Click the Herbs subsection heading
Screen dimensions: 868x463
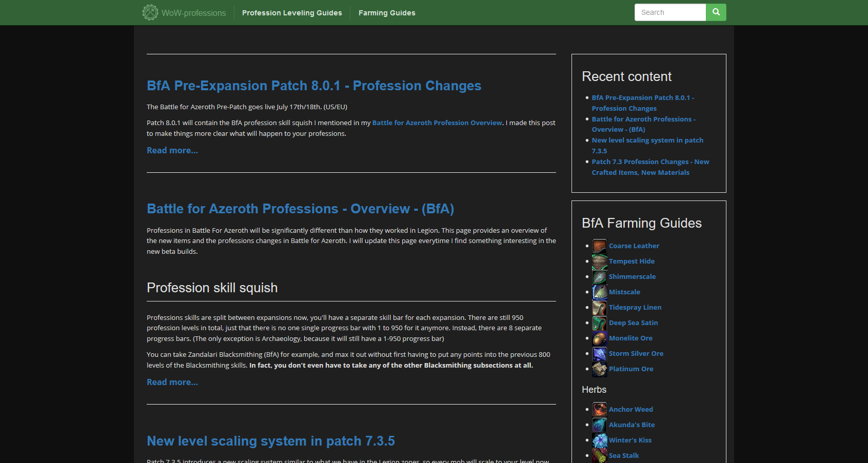(x=594, y=390)
